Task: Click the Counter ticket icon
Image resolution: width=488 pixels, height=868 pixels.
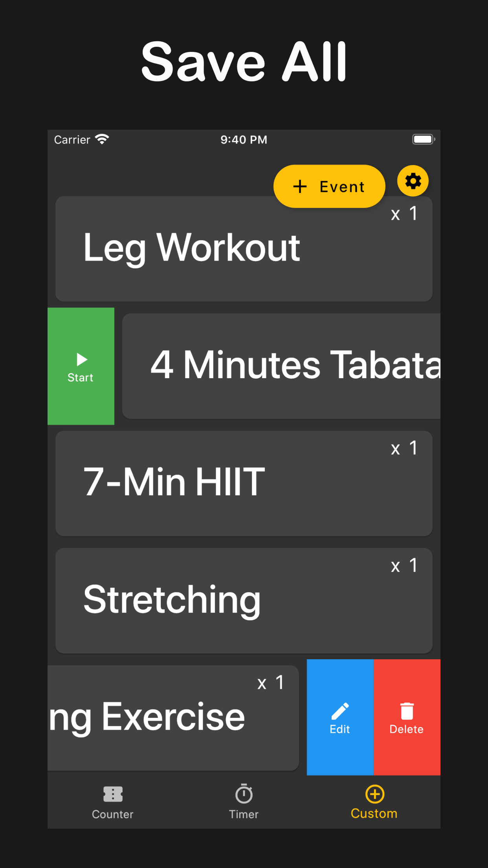Action: coord(113,794)
